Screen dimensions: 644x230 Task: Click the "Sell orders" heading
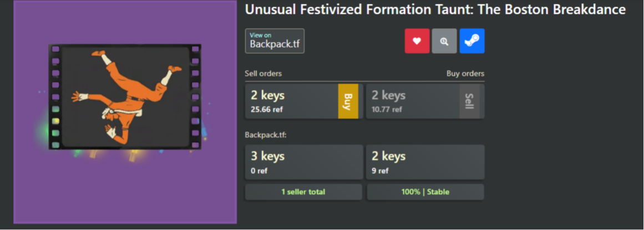[x=263, y=74]
